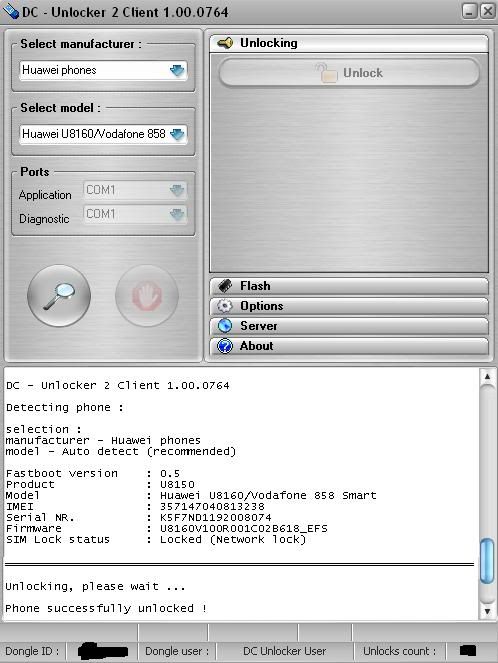Click the IMEI value 357147040813238
The image size is (498, 663).
pos(212,506)
